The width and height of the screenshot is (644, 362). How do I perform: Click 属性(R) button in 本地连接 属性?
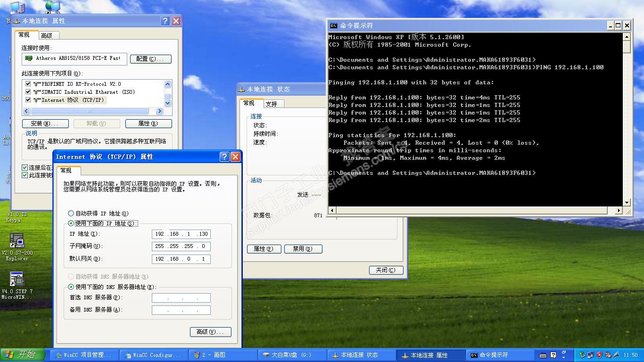tap(149, 123)
